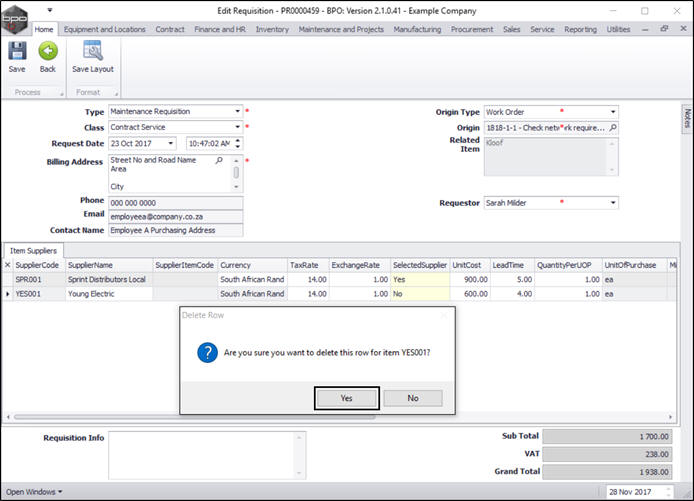Click the 600.00 unit cost cell
Image resolution: width=694 pixels, height=501 pixels.
click(470, 294)
